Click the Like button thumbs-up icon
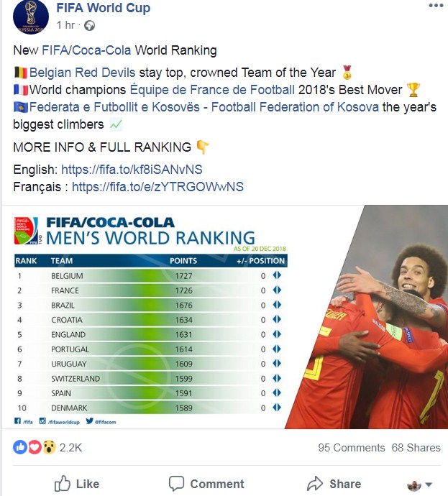This screenshot has height=496, width=448. [x=62, y=484]
